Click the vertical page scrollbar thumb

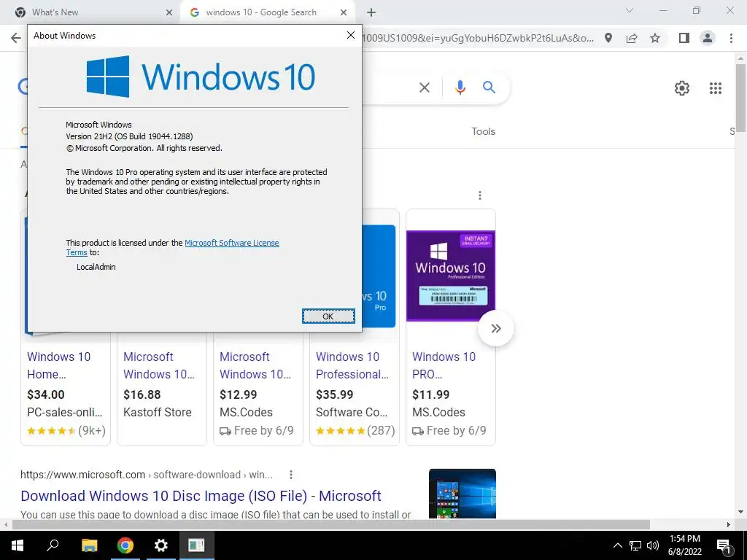740,98
